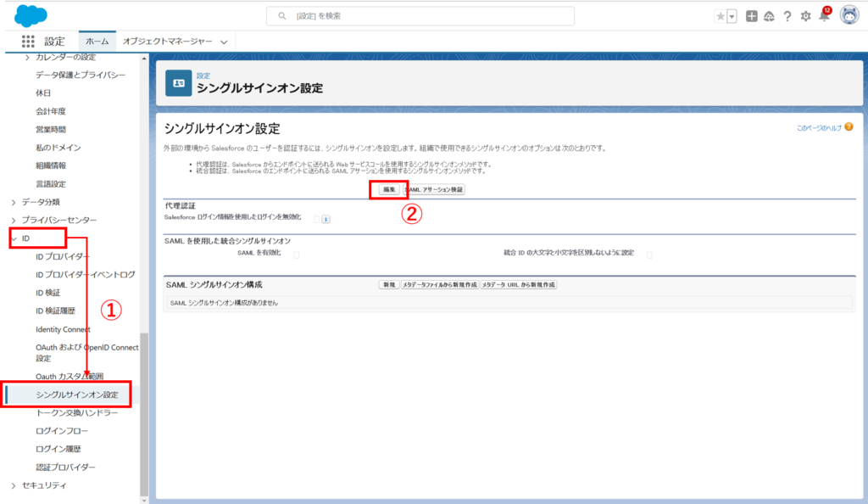This screenshot has width=868, height=504.
Task: Click the 新規 button in SAML構成
Action: (x=389, y=285)
